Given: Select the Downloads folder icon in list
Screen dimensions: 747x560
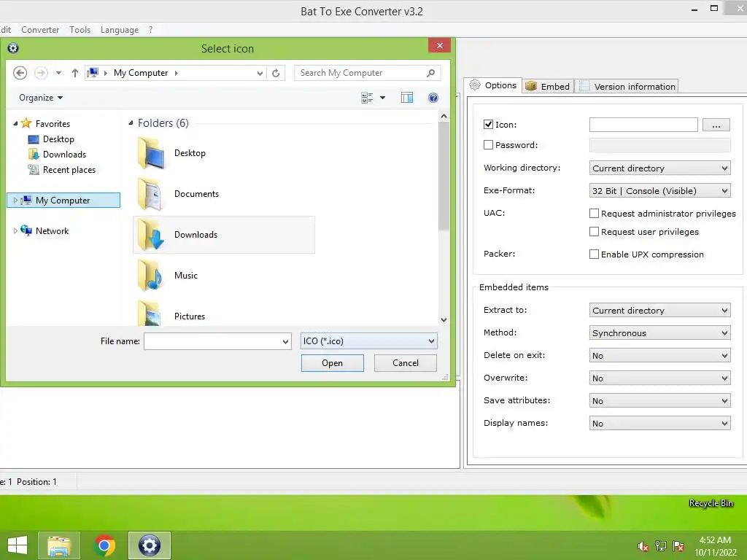Looking at the screenshot, I should [150, 235].
